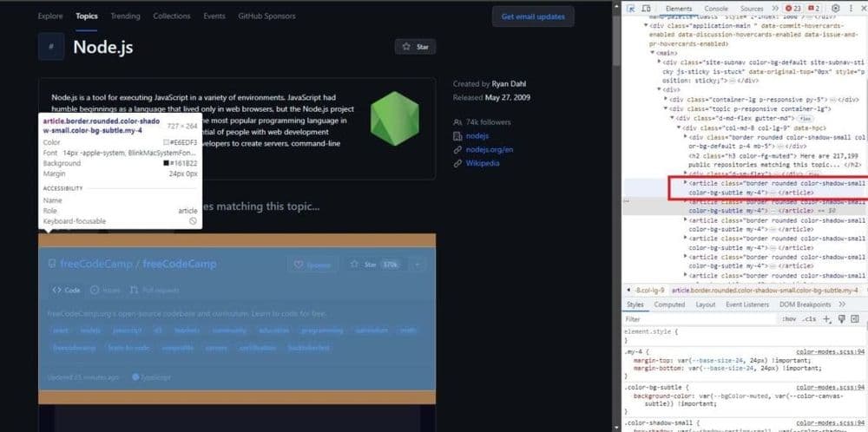868x432 pixels.
Task: Open the nodejs.org/en link
Action: pyautogui.click(x=490, y=149)
